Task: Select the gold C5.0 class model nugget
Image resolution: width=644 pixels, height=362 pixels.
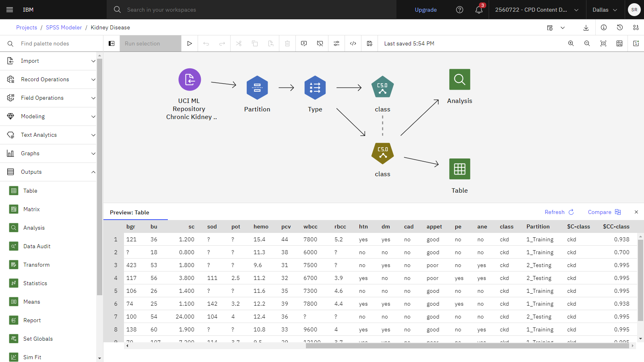Action: (x=382, y=153)
